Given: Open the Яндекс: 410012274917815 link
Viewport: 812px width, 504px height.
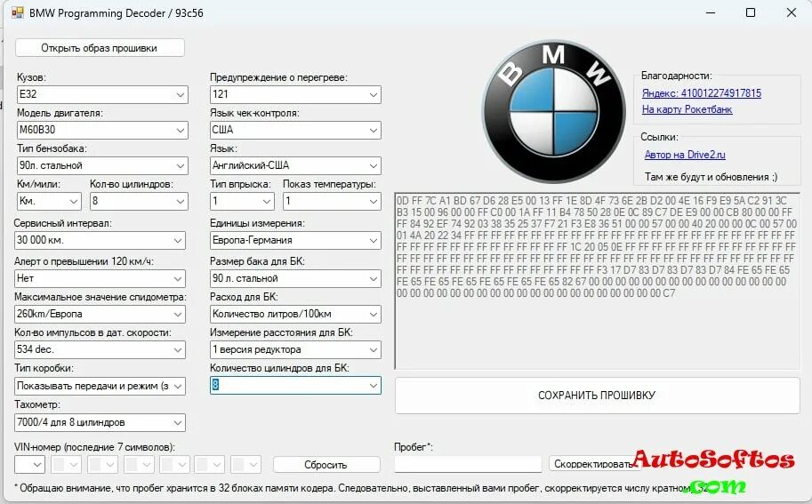Looking at the screenshot, I should (x=701, y=93).
